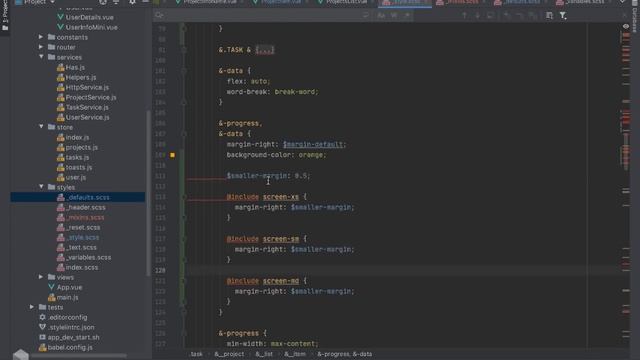Click the orange color gutter swatch

(172, 155)
